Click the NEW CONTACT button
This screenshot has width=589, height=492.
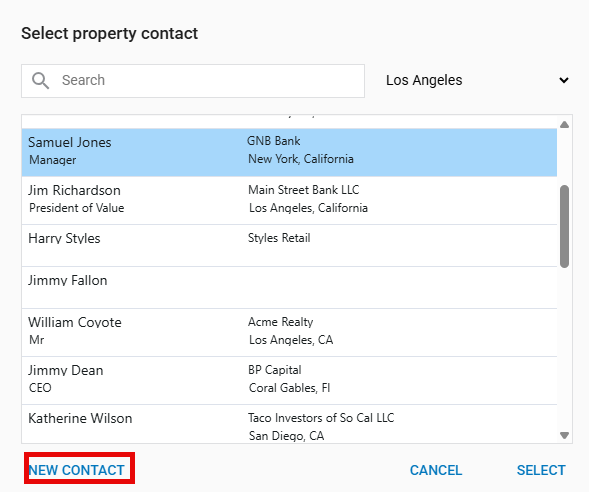click(x=77, y=470)
